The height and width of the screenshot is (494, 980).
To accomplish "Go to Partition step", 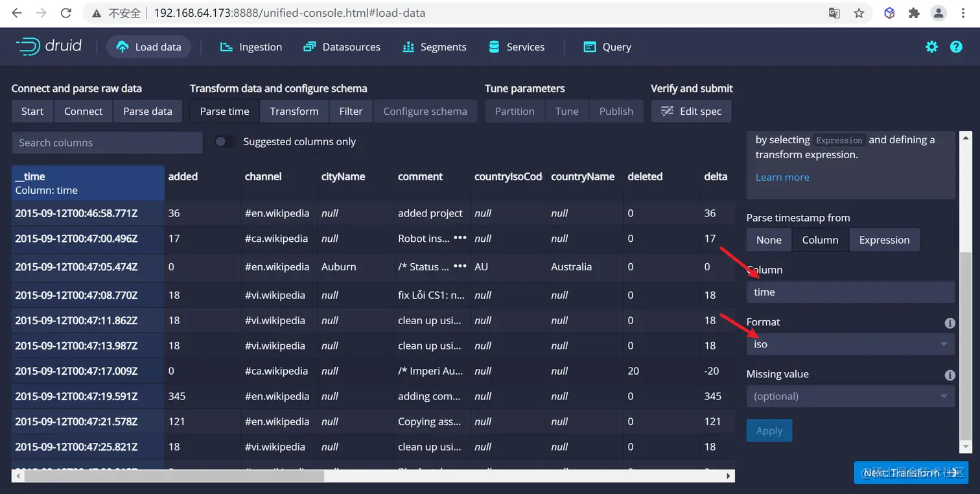I will pos(515,111).
